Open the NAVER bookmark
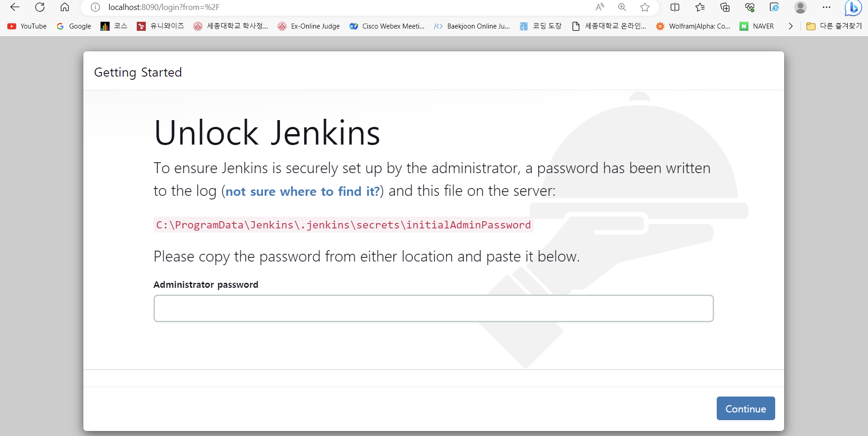The width and height of the screenshot is (868, 436). [757, 26]
